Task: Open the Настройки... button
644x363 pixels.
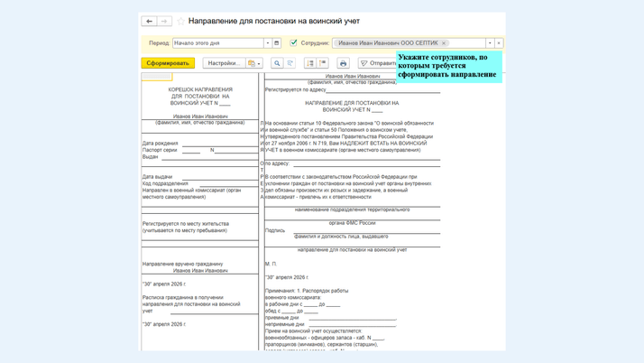Action: coord(224,63)
